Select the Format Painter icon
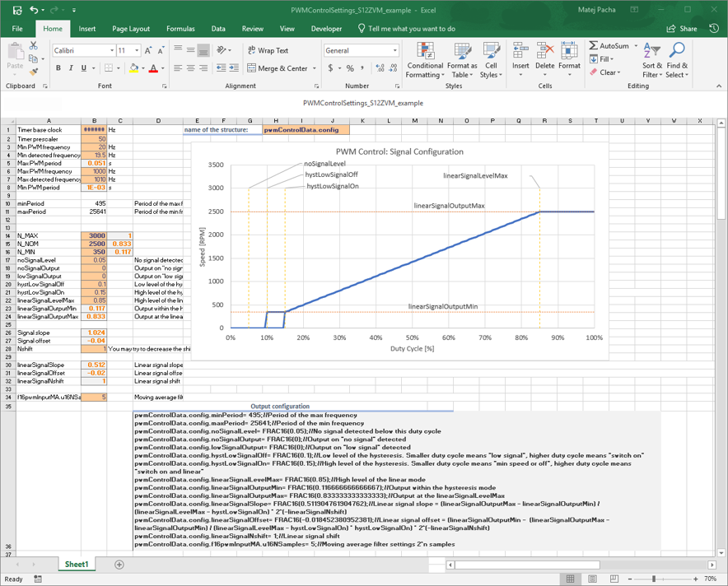The height and width of the screenshot is (586, 728). click(33, 72)
